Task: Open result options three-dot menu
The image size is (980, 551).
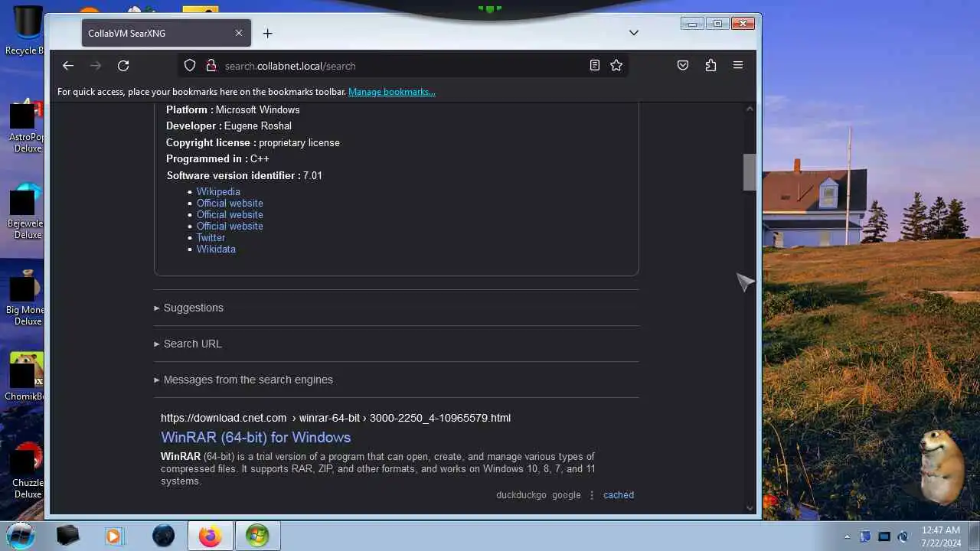Action: pyautogui.click(x=592, y=495)
